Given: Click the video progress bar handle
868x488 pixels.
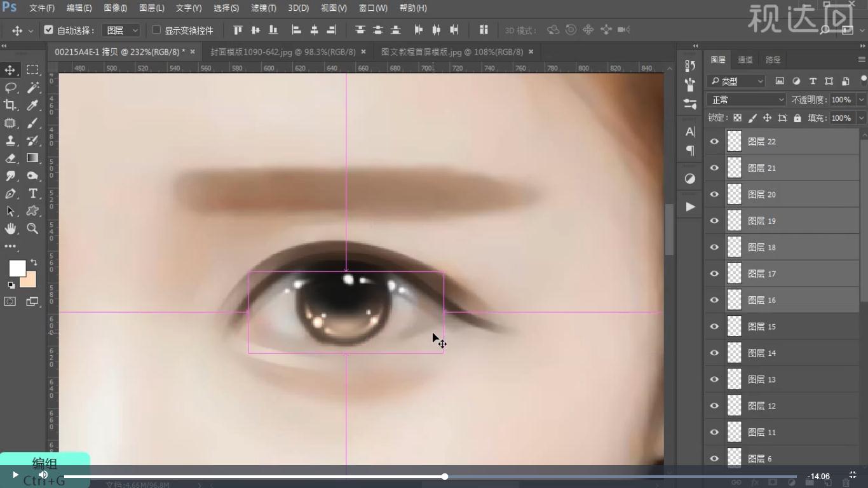Looking at the screenshot, I should click(445, 476).
